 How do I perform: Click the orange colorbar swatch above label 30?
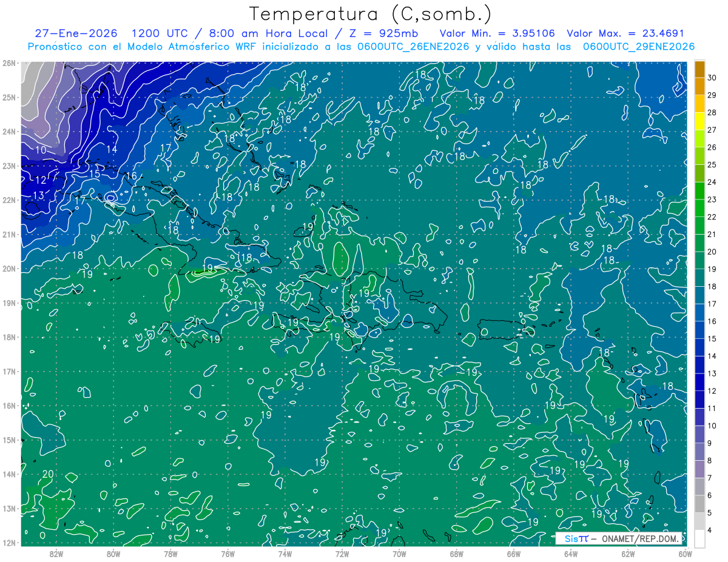pos(699,69)
